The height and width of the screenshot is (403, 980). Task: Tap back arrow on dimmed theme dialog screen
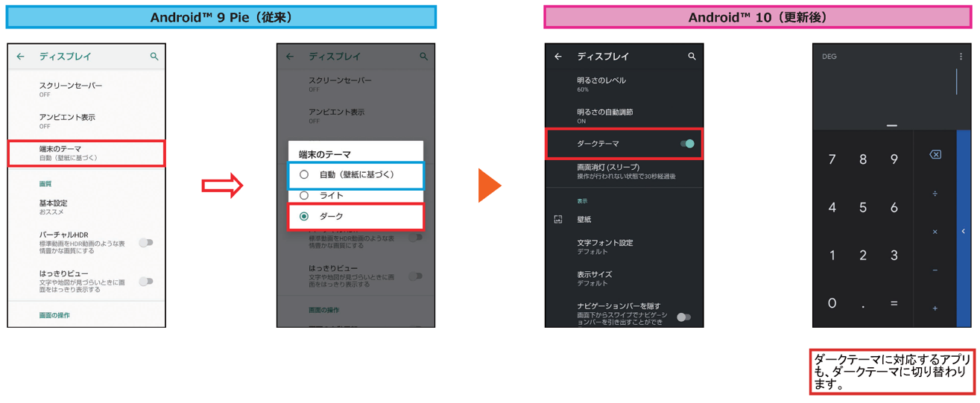[x=290, y=57]
